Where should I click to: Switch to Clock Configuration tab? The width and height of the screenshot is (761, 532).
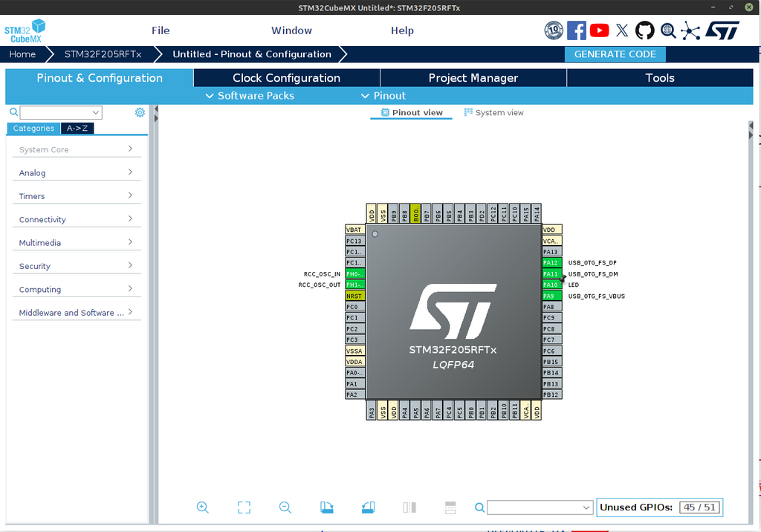click(x=286, y=78)
